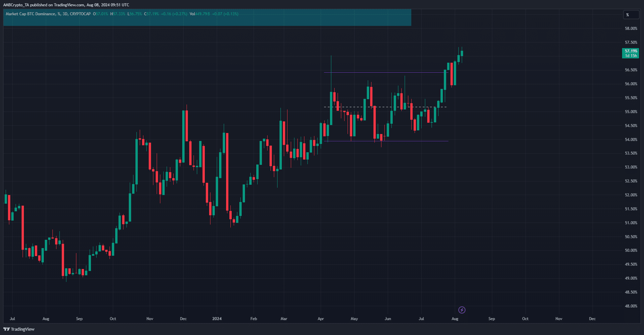Click the 51.00% price axis label
This screenshot has height=335, width=644.
(631, 223)
